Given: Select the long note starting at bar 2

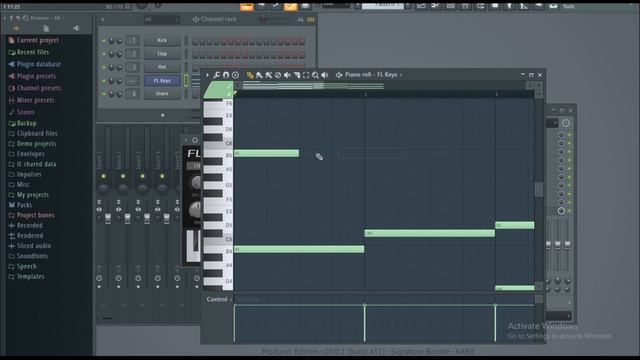Looking at the screenshot, I should click(x=429, y=233).
